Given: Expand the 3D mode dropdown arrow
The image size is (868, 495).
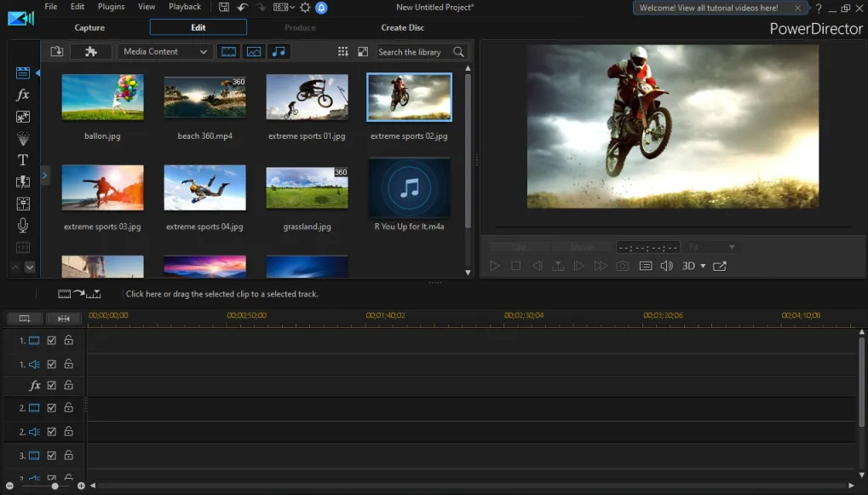Looking at the screenshot, I should click(703, 266).
